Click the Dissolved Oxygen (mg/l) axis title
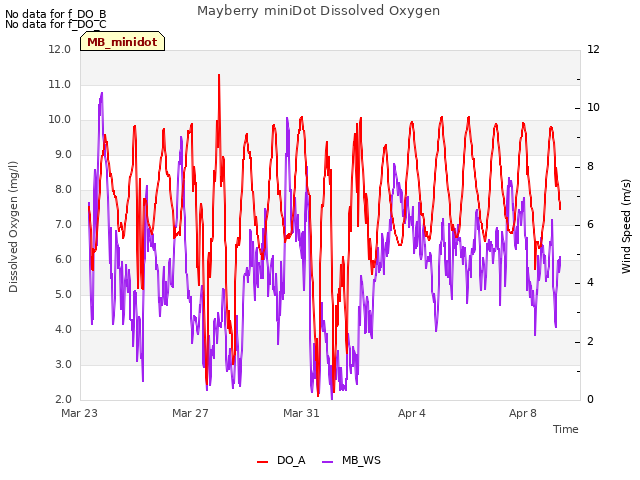Image resolution: width=640 pixels, height=480 pixels. (x=13, y=227)
